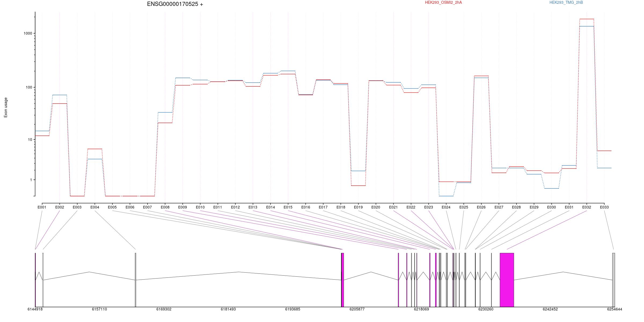This screenshot has width=644, height=322.
Task: Click exon label E011
Action: (x=218, y=207)
